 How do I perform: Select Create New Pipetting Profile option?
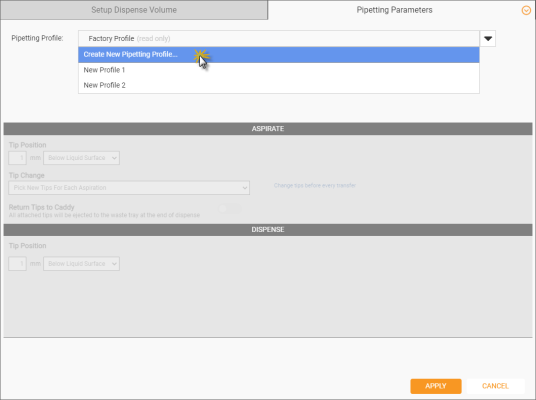[279, 55]
